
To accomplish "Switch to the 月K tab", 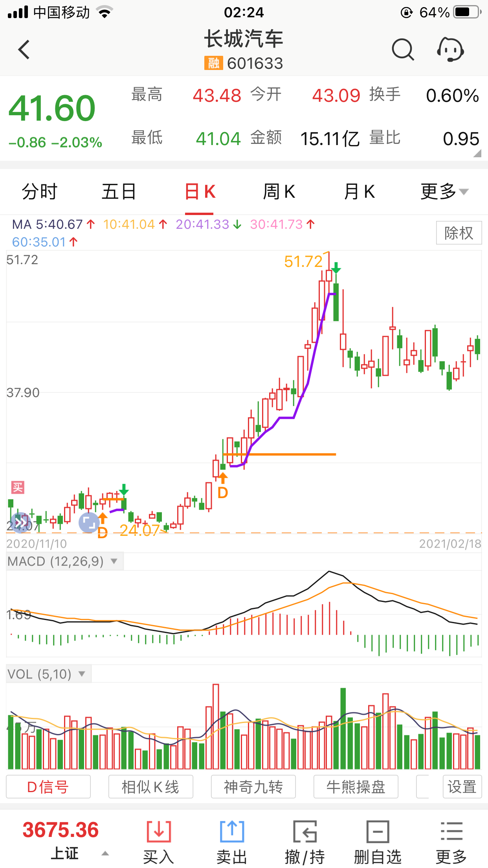I will tap(359, 192).
